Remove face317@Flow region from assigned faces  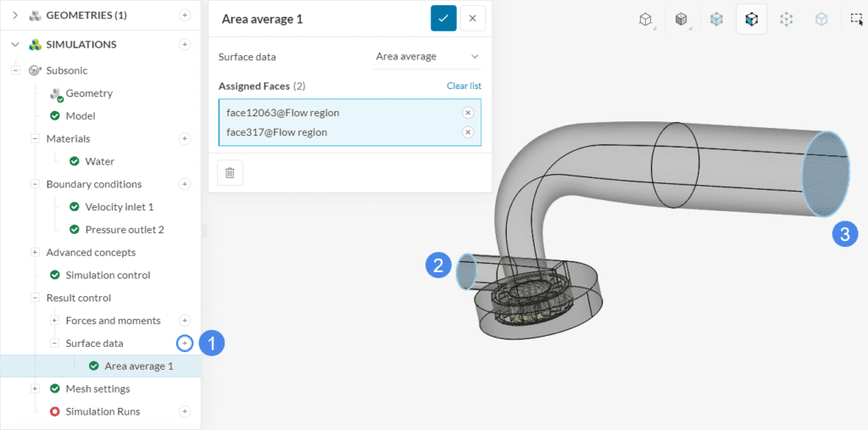tap(467, 132)
